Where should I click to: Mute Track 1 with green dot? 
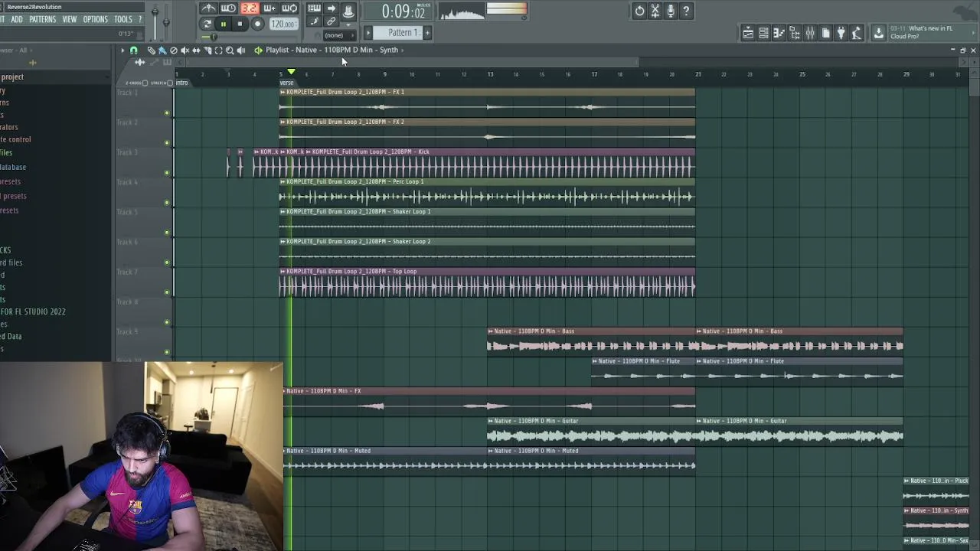pos(167,113)
